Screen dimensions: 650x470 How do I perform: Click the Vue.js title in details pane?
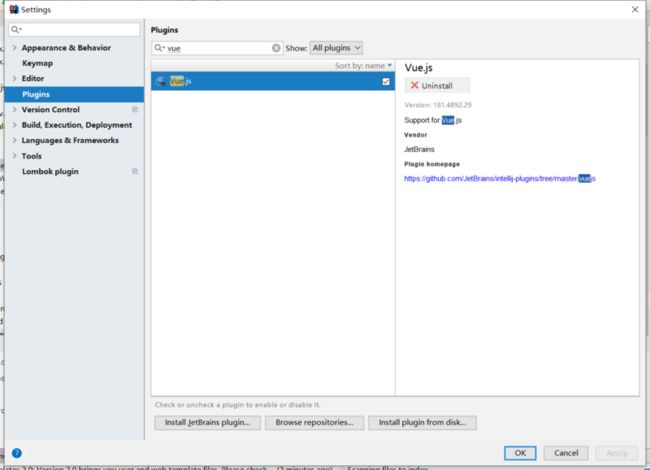point(418,68)
